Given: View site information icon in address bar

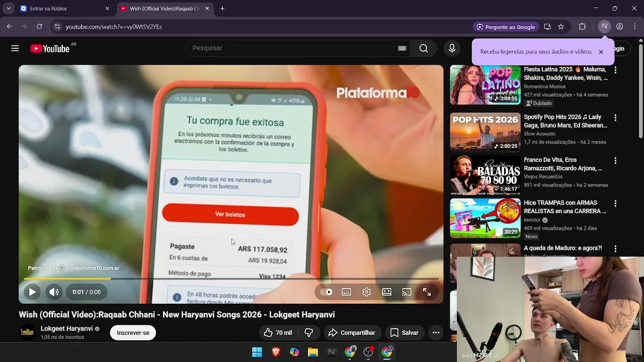Looking at the screenshot, I should click(x=57, y=27).
